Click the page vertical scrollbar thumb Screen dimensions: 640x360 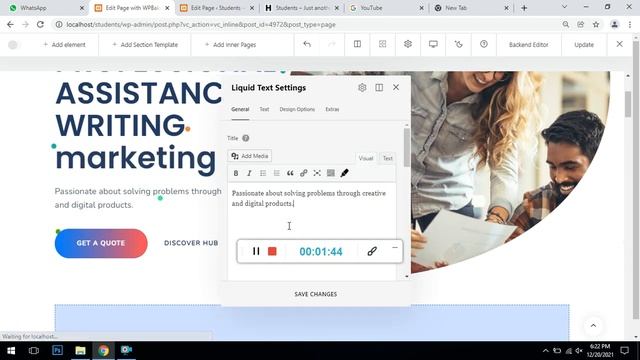pyautogui.click(x=628, y=104)
